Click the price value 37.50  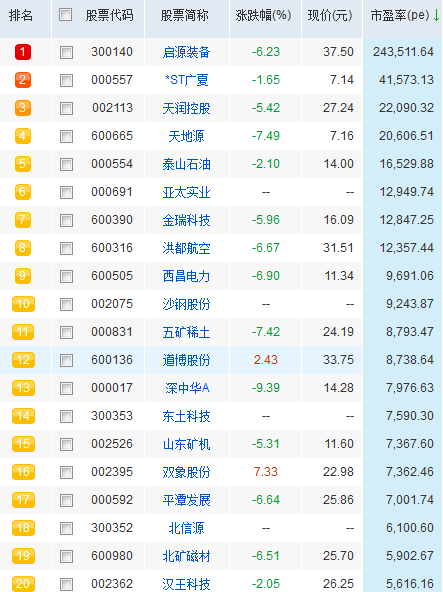coord(338,52)
